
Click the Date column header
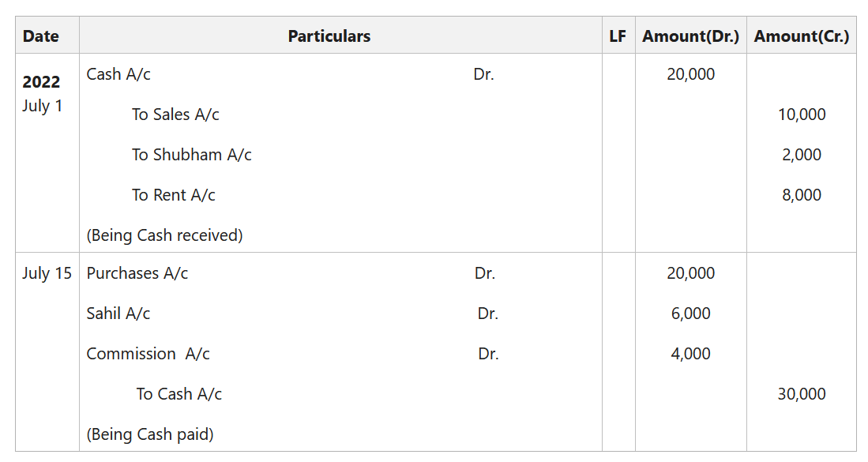pyautogui.click(x=41, y=36)
